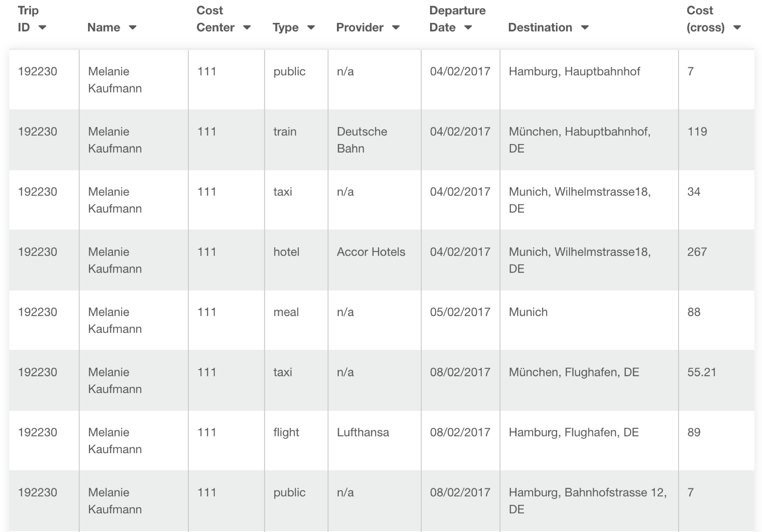Select the train type cell
762x532 pixels.
pos(296,140)
